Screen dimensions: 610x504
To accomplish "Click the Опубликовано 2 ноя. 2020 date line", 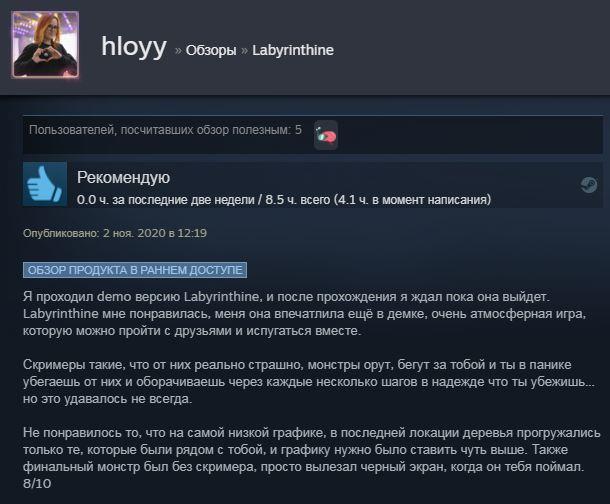I will tap(115, 233).
